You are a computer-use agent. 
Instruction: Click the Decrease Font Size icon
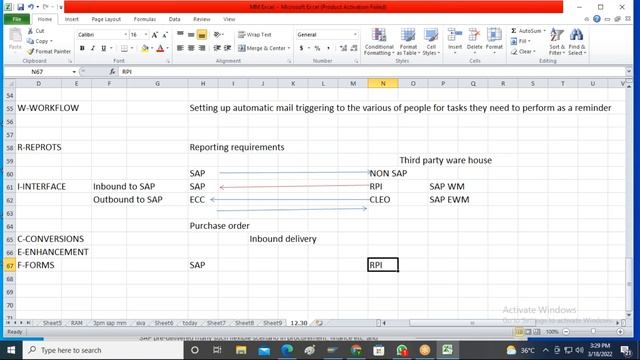[165, 35]
